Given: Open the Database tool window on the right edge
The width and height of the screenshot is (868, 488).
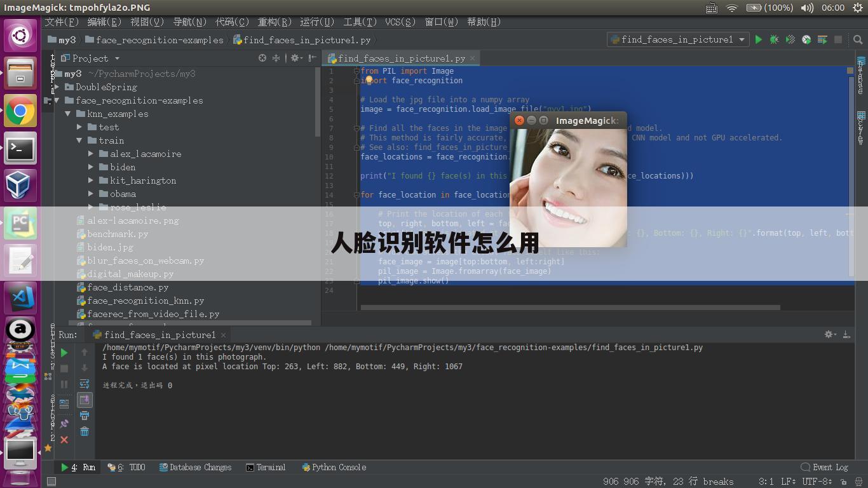Looking at the screenshot, I should point(862,76).
